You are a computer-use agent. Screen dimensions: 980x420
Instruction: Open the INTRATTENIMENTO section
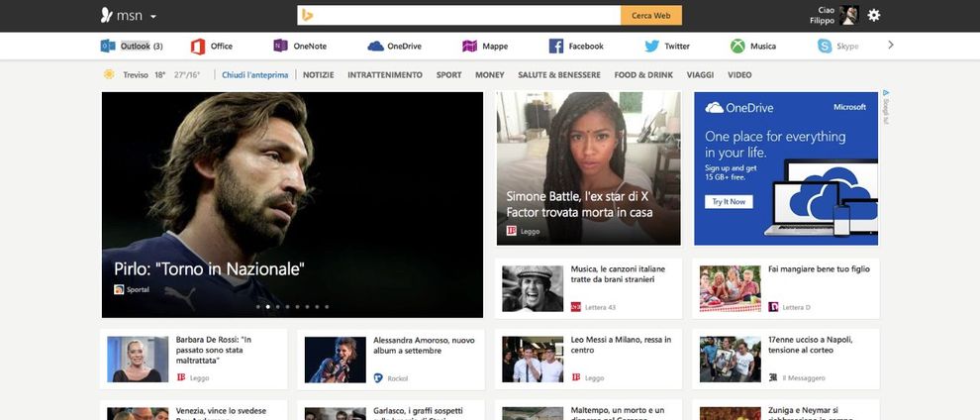click(385, 75)
